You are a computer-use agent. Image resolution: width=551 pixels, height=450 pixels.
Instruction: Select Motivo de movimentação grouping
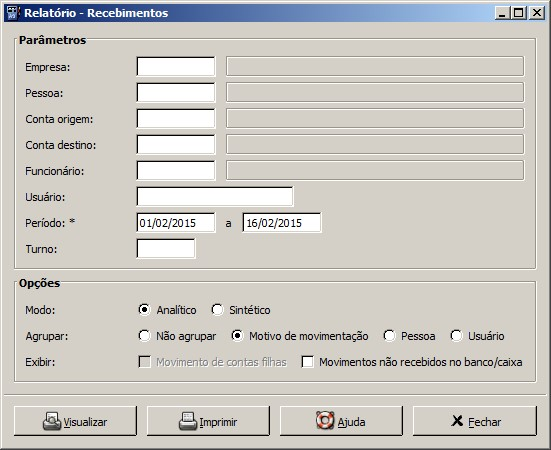point(237,336)
